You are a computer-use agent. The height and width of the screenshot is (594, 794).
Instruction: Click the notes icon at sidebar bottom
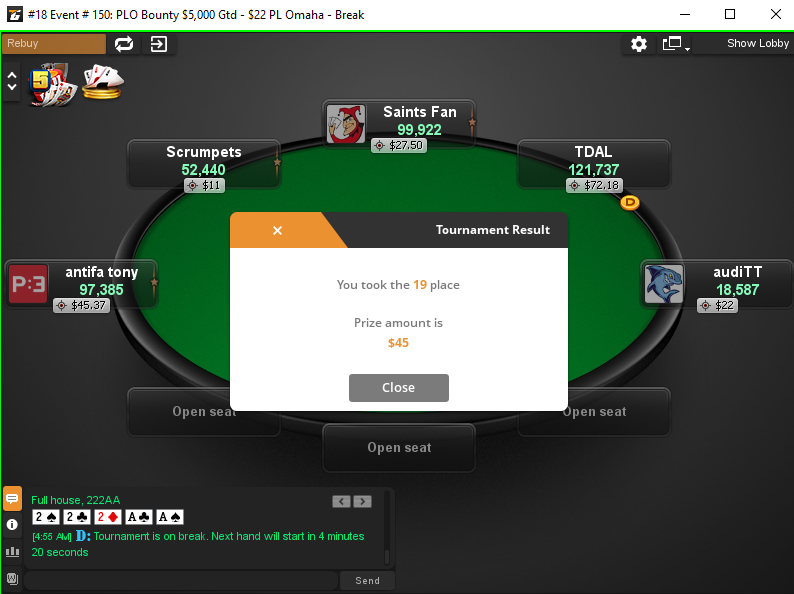pos(12,578)
